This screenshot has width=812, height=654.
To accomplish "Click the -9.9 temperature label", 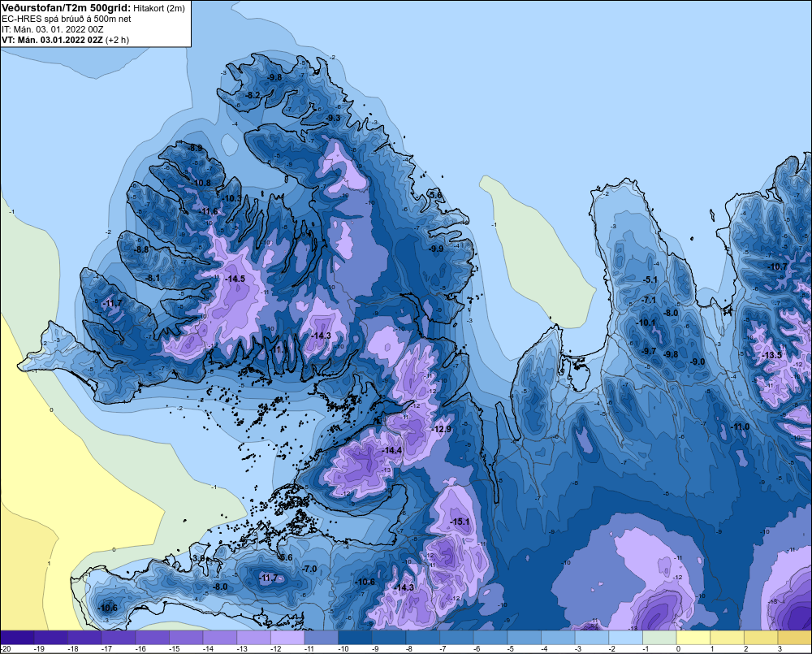I will pyautogui.click(x=436, y=249).
